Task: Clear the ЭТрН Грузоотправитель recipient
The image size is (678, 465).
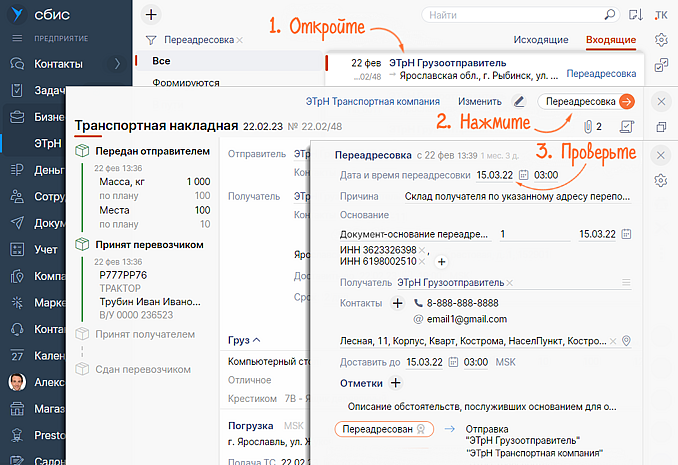Action: [x=509, y=283]
